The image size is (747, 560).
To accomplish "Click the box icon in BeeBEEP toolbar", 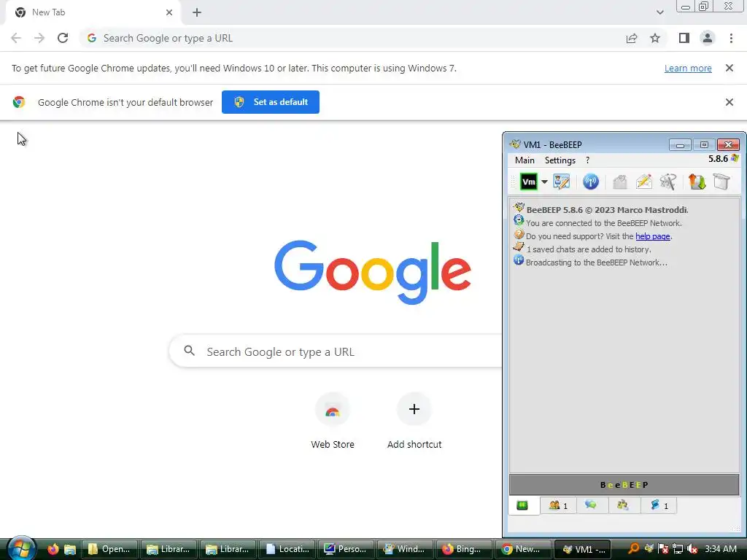I will 721,182.
